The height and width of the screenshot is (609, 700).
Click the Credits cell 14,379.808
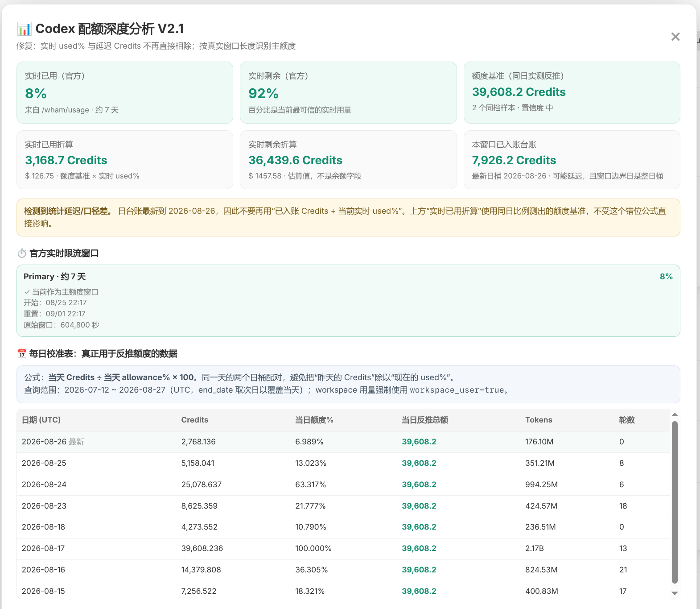coord(201,570)
